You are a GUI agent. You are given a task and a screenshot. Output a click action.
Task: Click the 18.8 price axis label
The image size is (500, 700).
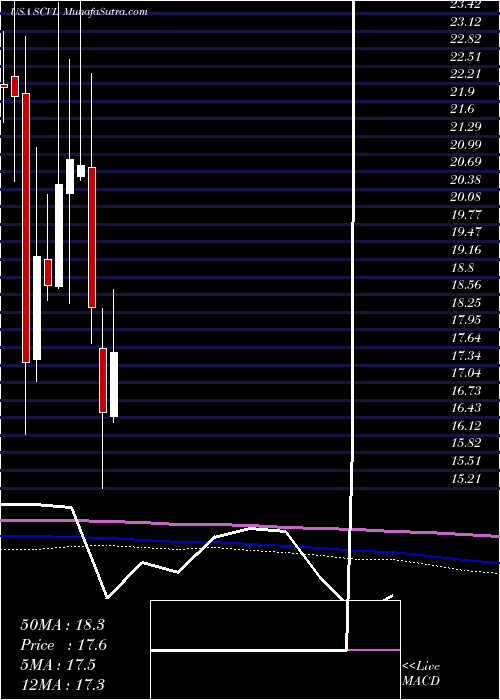(462, 268)
